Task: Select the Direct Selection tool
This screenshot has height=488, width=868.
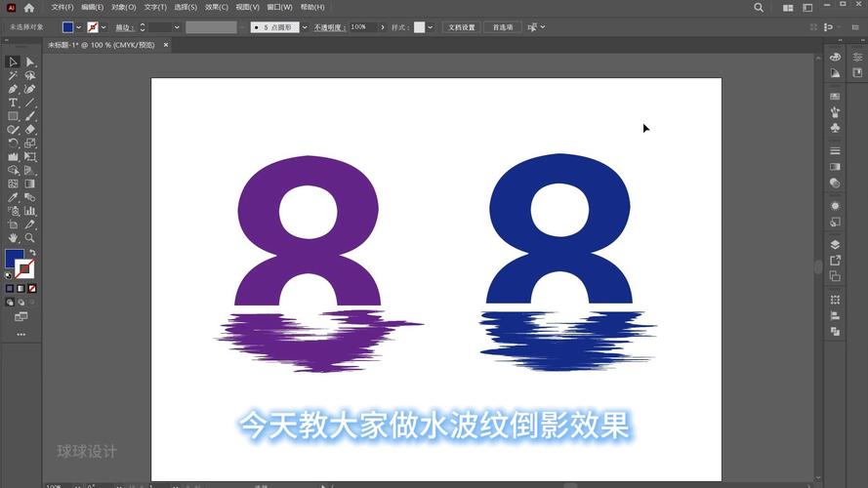Action: 30,61
